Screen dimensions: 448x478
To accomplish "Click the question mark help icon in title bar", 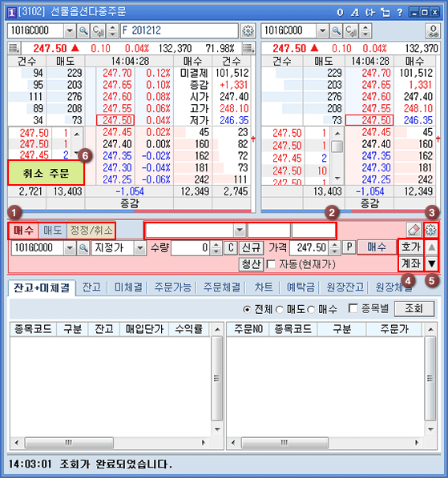I will (x=399, y=13).
